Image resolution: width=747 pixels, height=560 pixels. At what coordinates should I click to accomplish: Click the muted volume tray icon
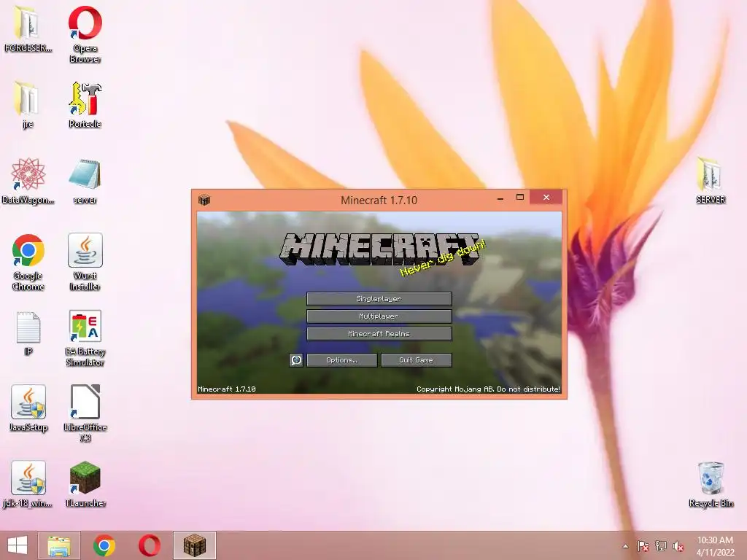pyautogui.click(x=678, y=546)
